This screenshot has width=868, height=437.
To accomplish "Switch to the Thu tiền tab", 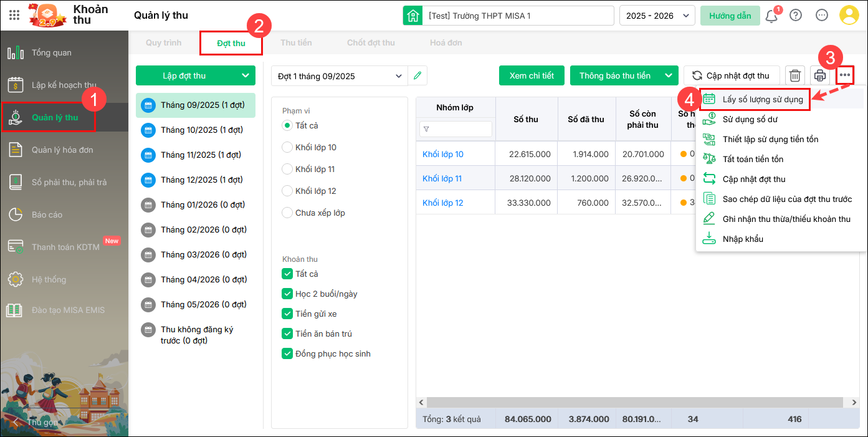I will coord(296,43).
